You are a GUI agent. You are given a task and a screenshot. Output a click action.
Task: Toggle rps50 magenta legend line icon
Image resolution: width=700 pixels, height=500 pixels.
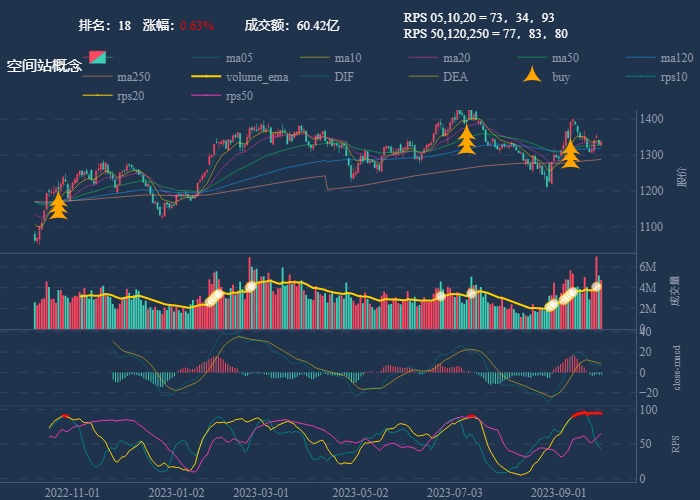point(205,96)
